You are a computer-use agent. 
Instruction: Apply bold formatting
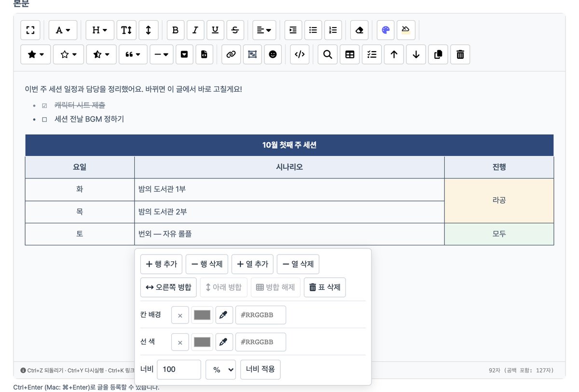(x=176, y=30)
